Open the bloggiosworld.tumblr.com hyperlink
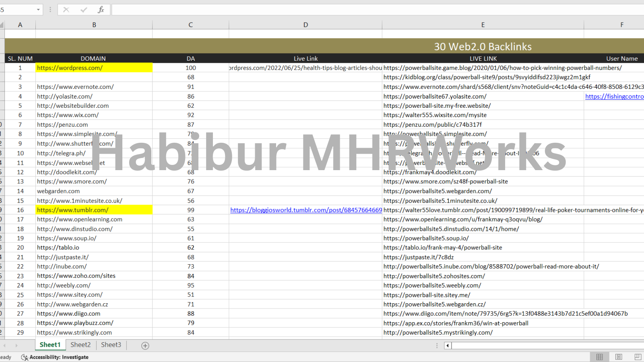This screenshot has height=362, width=644. coord(306,210)
